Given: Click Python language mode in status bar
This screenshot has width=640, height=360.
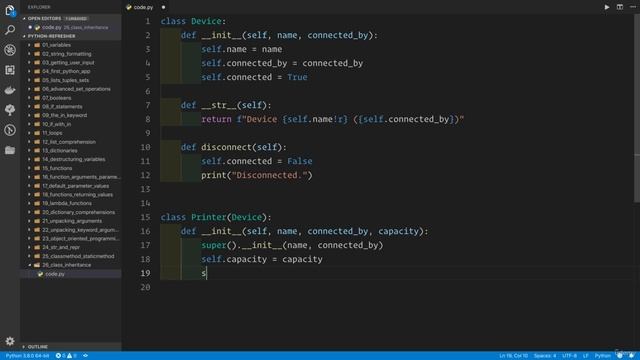Looking at the screenshot, I should pos(602,356).
